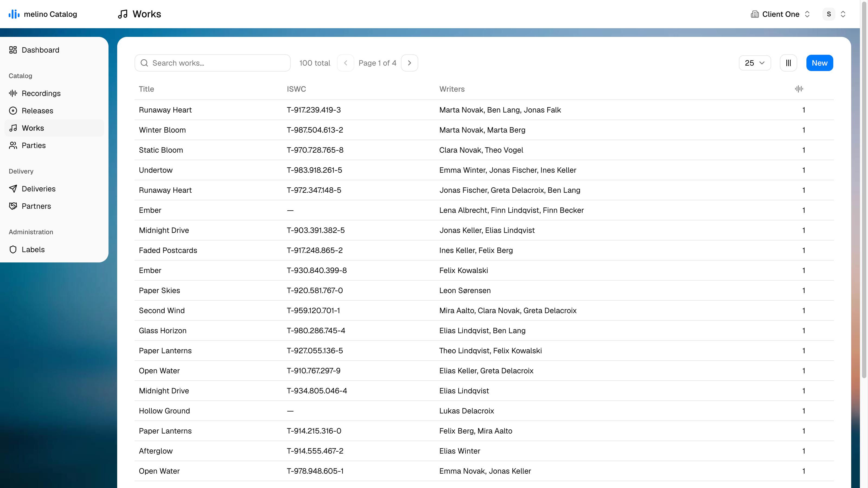Click the magnifier icon in the search box
Viewport: 868px width, 488px height.
[x=144, y=63]
